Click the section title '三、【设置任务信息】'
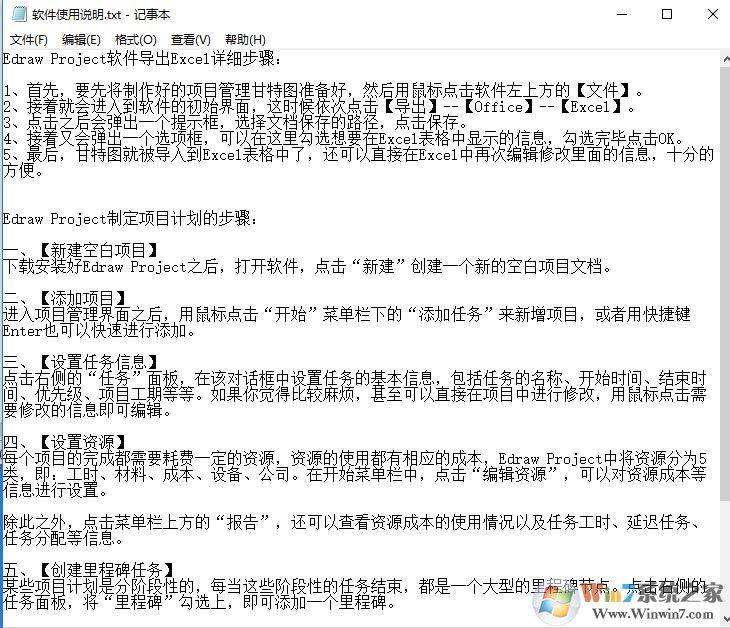 (x=81, y=362)
